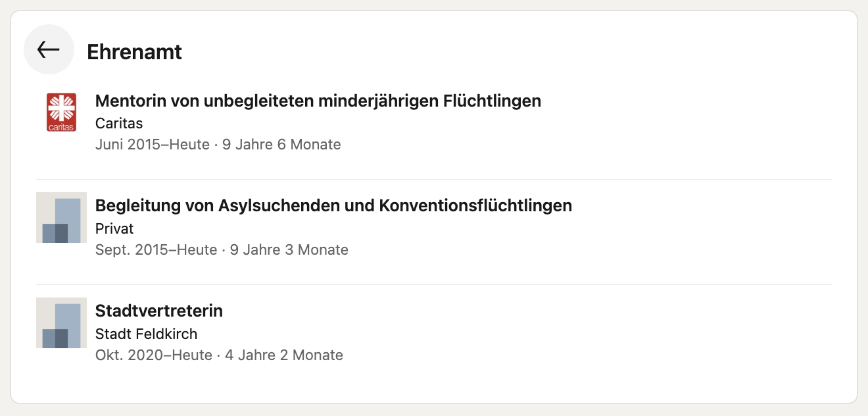Click the '9 Jahre 6 Monate' duration text

(281, 144)
